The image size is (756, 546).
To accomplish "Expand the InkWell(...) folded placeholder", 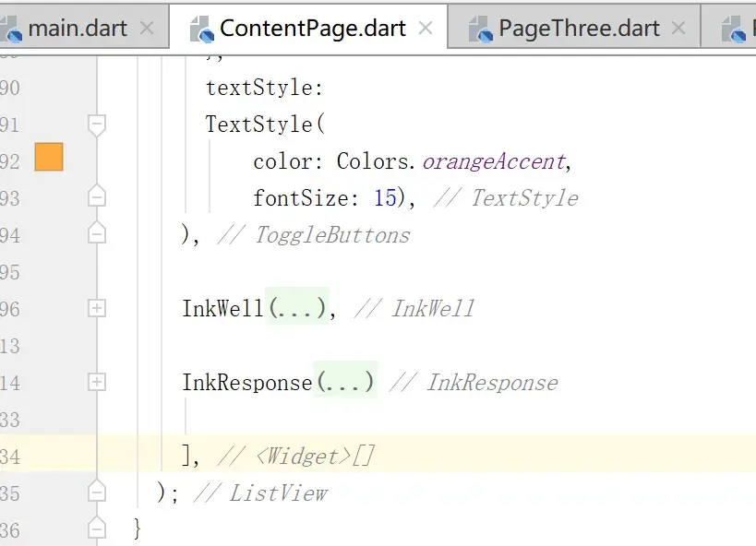I will pos(297,307).
